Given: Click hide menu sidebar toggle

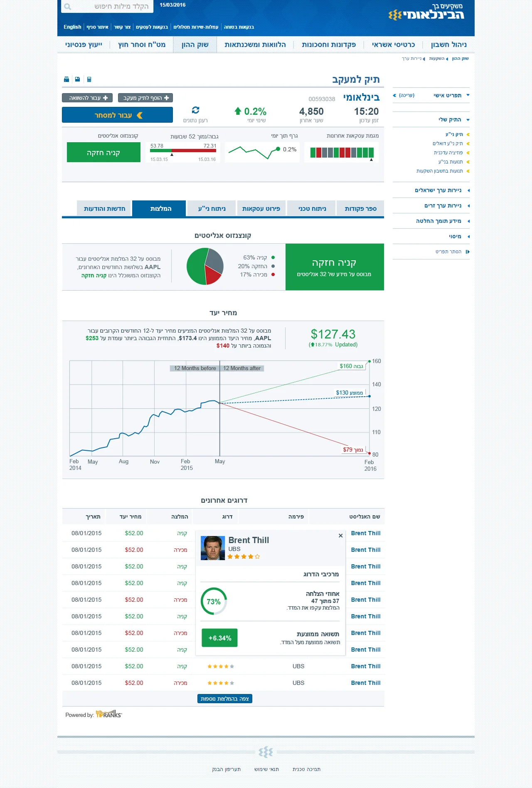Looking at the screenshot, I should (x=452, y=252).
